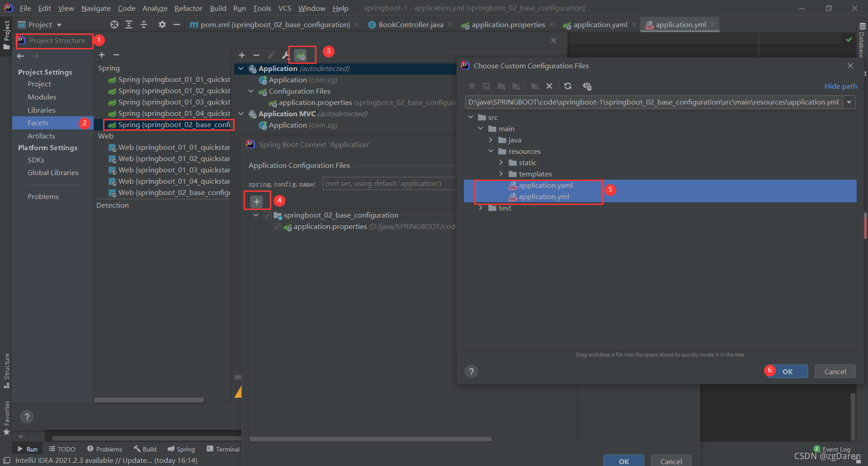Click the spring.config.name input field
The width and height of the screenshot is (868, 466).
[x=390, y=184]
